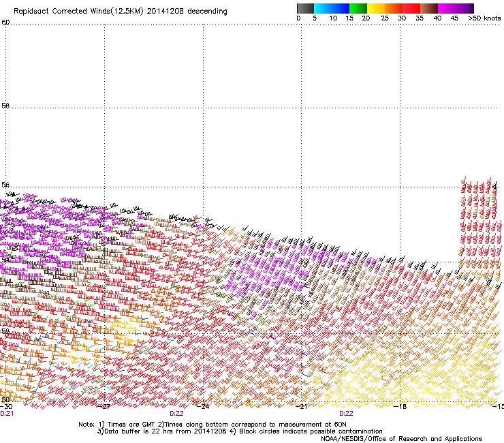The height and width of the screenshot is (443, 504).
Task: Click the 'D:22' time label left of -24
Action: coord(176,414)
